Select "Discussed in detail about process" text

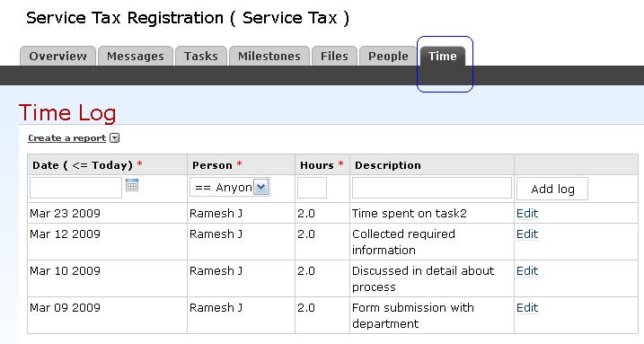pyautogui.click(x=423, y=278)
